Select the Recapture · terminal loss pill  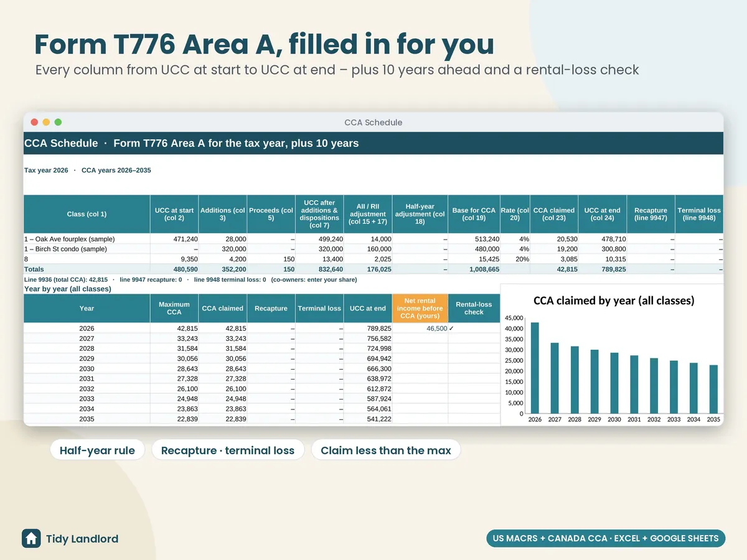[228, 450]
